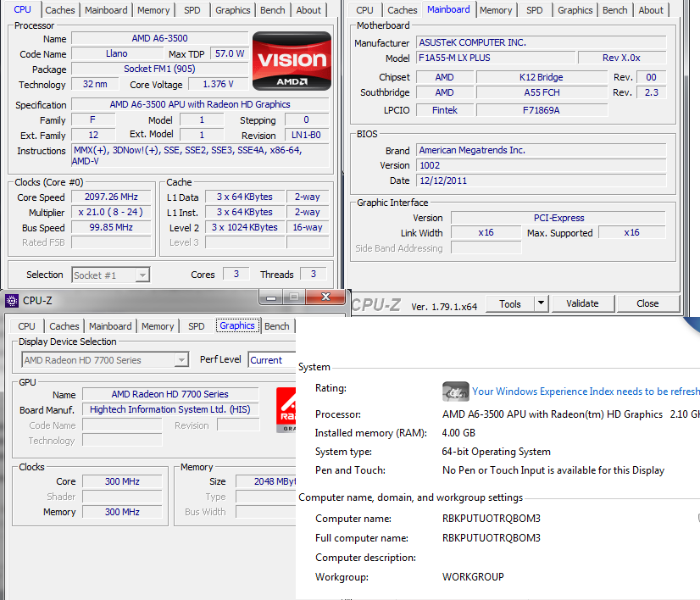Switch to the About tab above the Processor section

click(x=308, y=10)
